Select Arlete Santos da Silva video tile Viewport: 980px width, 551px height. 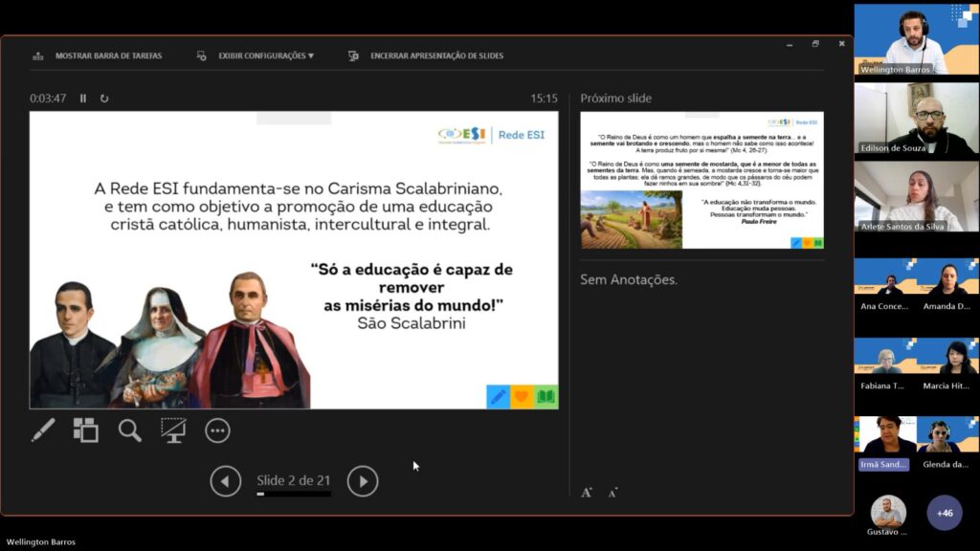tap(917, 197)
